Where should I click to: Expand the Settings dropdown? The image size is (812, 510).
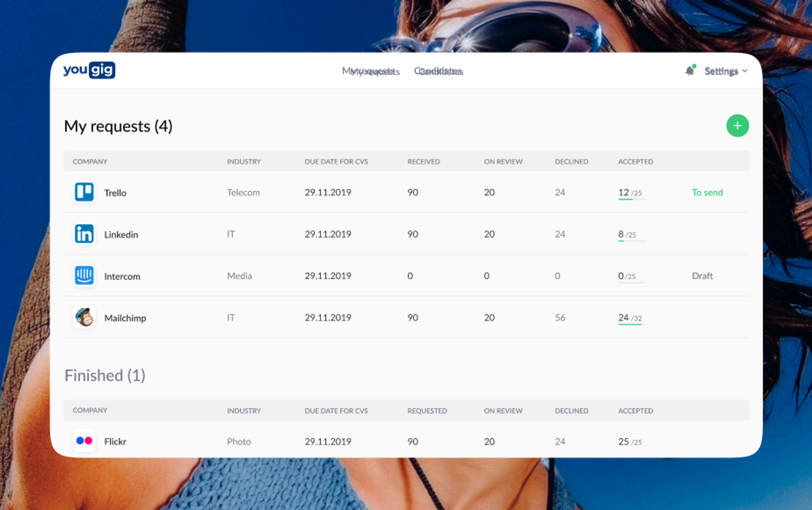point(726,71)
